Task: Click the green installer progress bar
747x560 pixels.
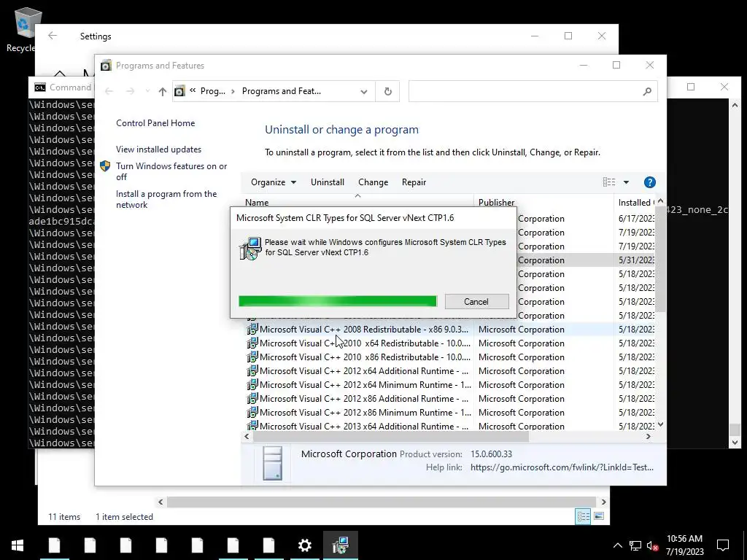Action: click(x=337, y=301)
